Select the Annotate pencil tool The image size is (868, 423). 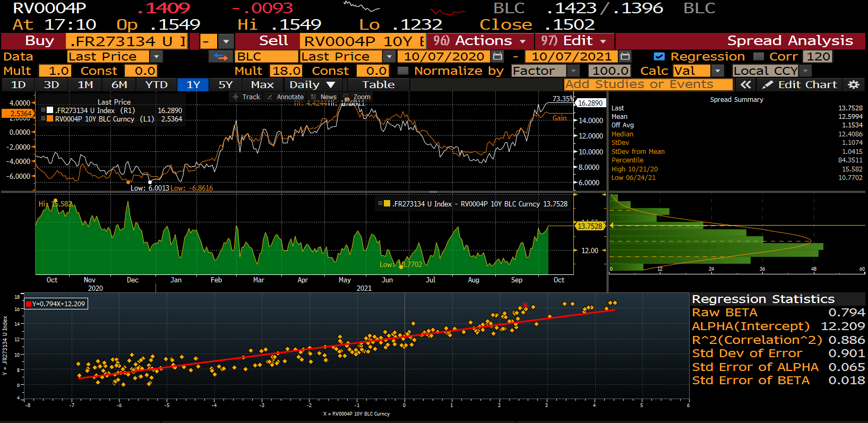point(286,97)
